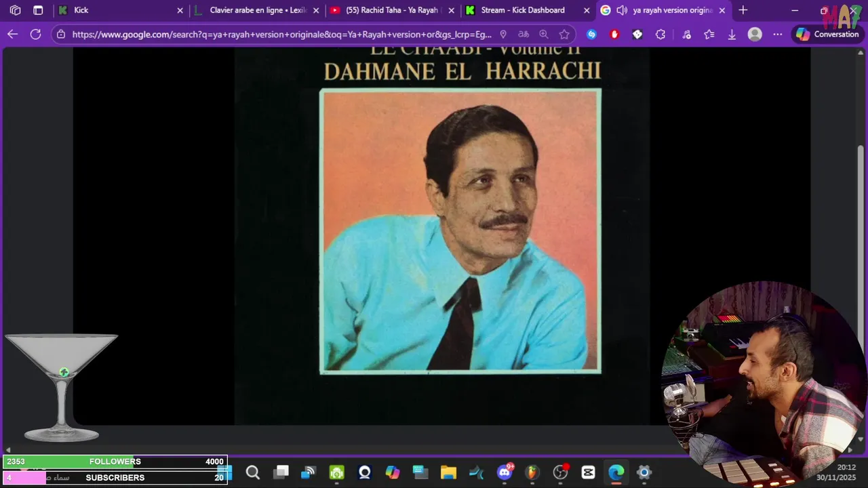Open CapCut from the taskbar
The image size is (868, 488).
pos(588,472)
